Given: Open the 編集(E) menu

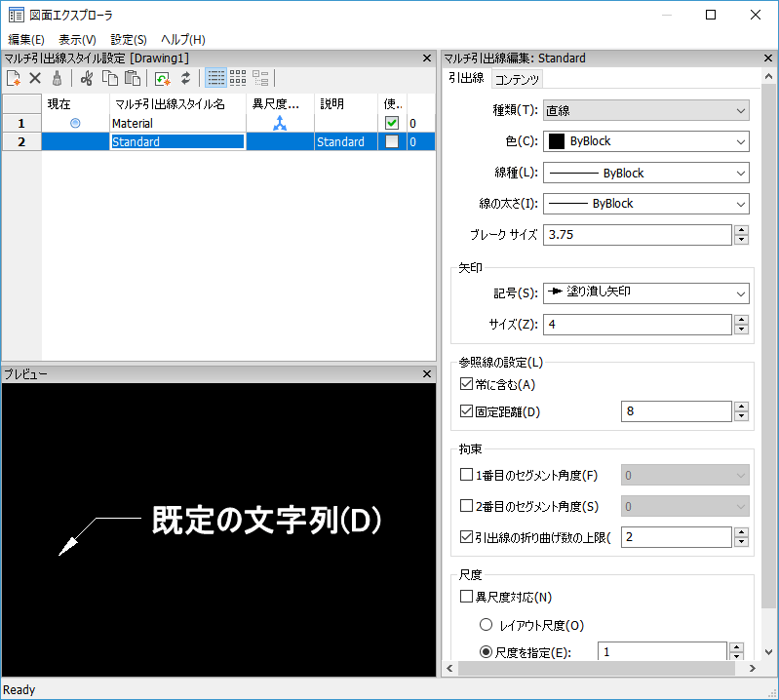Looking at the screenshot, I should [25, 39].
